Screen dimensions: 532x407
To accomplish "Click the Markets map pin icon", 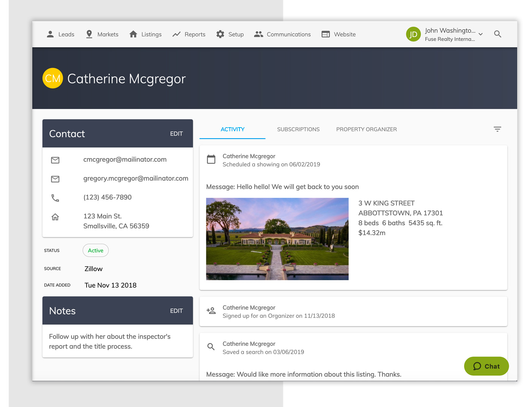I will (x=89, y=34).
